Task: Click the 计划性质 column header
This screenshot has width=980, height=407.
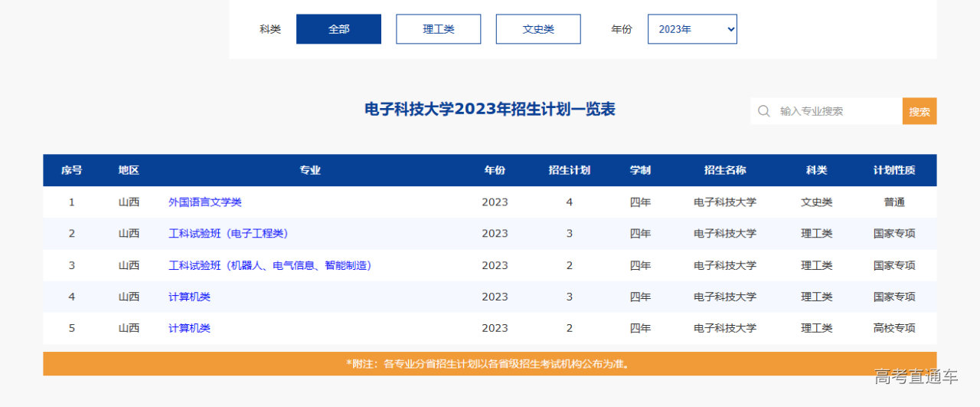Action: [893, 170]
